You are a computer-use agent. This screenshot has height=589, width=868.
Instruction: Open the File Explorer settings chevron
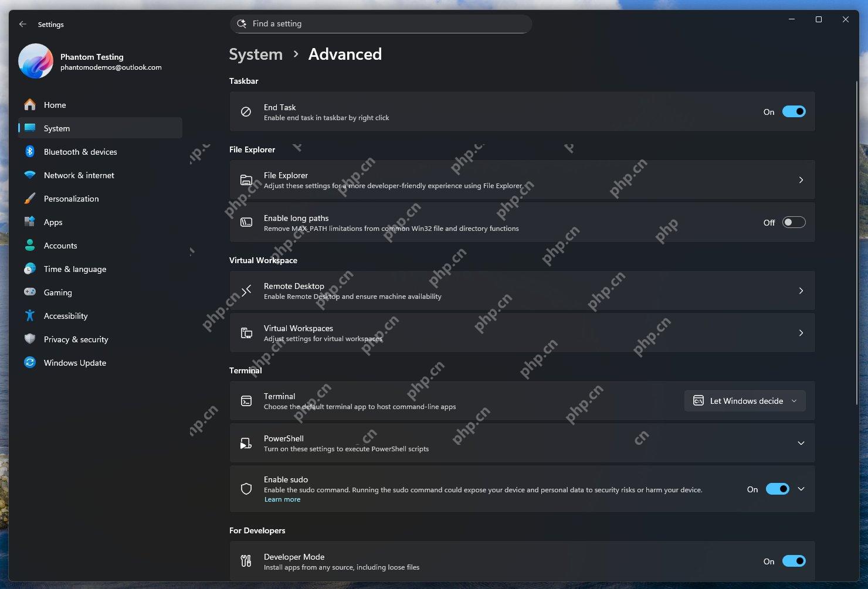801,180
